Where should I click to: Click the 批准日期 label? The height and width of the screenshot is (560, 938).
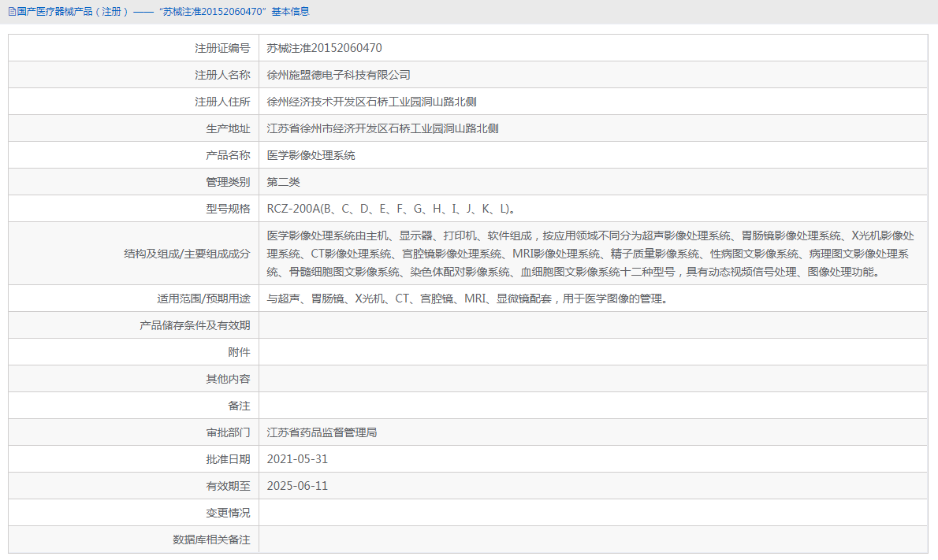228,459
